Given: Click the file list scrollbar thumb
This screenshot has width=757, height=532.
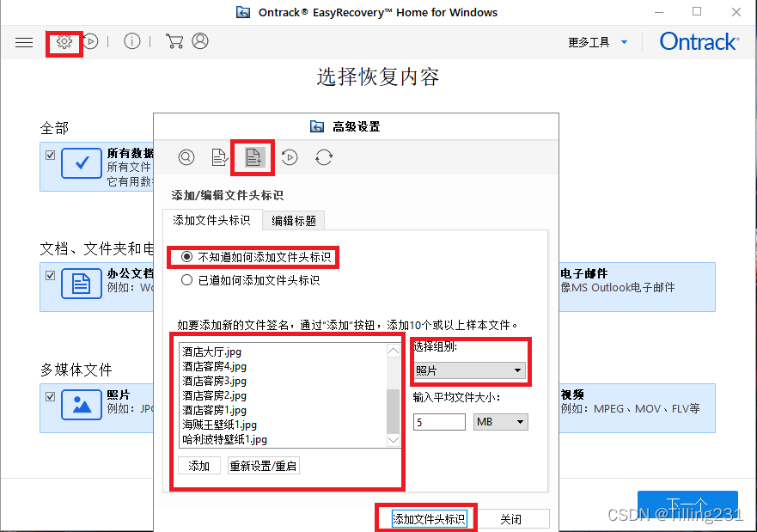Looking at the screenshot, I should 394,412.
